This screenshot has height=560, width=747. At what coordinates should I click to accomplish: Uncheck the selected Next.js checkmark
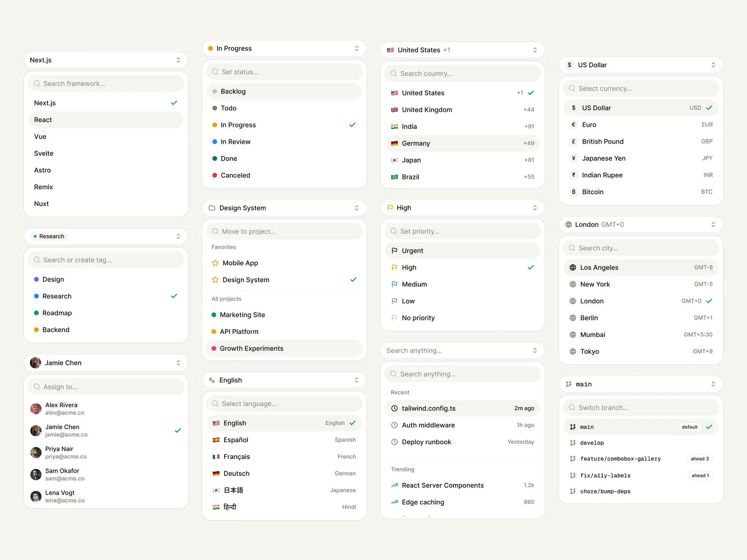[174, 103]
